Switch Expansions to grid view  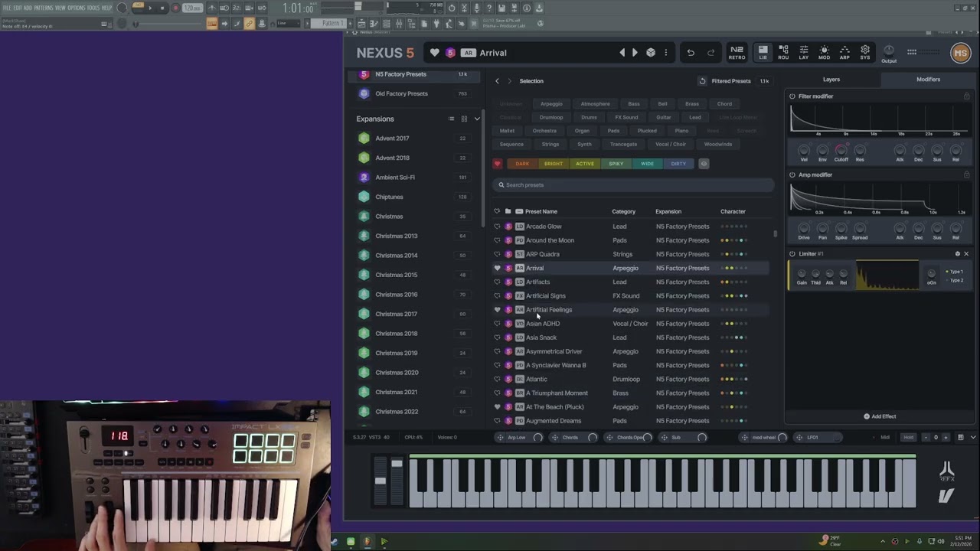pyautogui.click(x=464, y=119)
